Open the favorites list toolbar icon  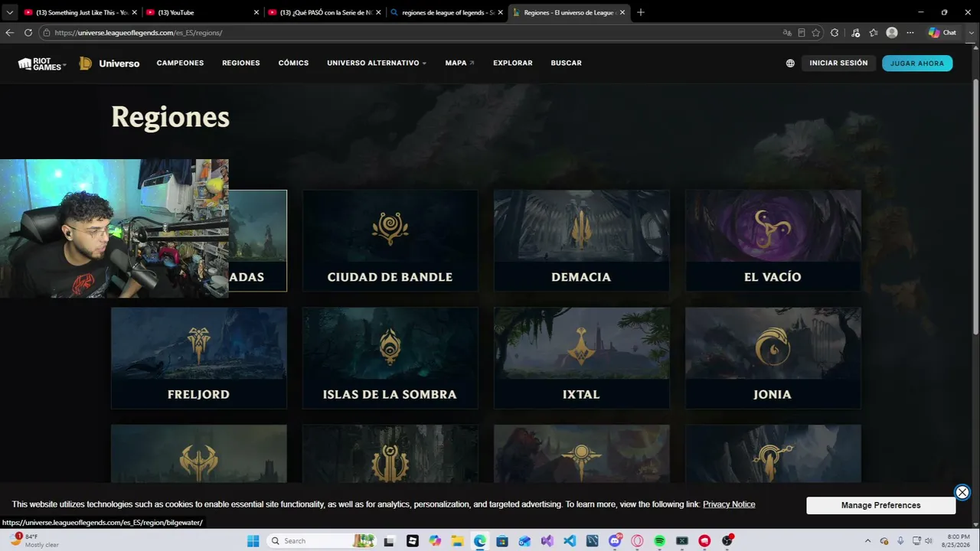(x=874, y=33)
